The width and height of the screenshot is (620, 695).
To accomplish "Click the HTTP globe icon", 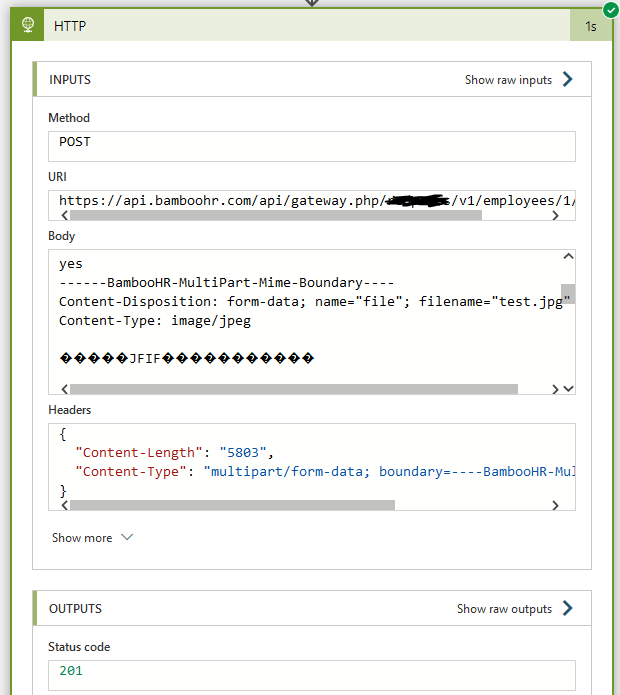I will click(27, 26).
